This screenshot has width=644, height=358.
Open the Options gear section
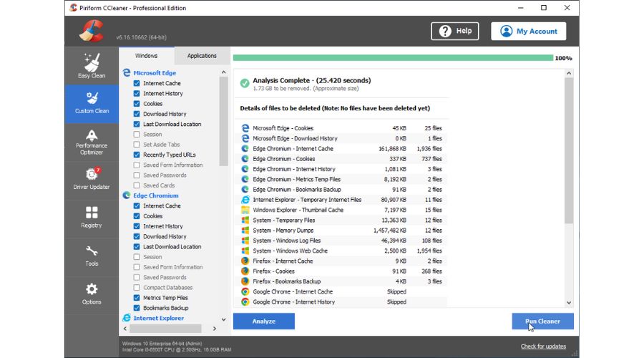click(x=92, y=294)
